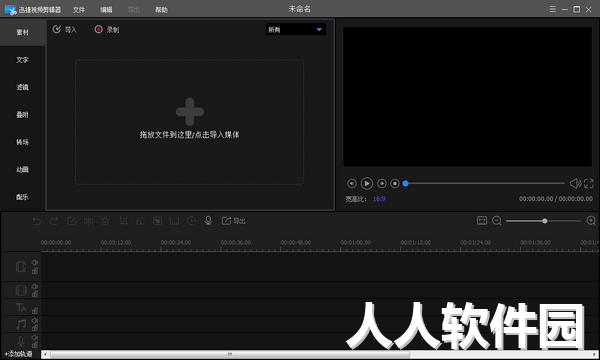Lock the voiceover track
Viewport: 600px width, 360px height.
tap(35, 345)
